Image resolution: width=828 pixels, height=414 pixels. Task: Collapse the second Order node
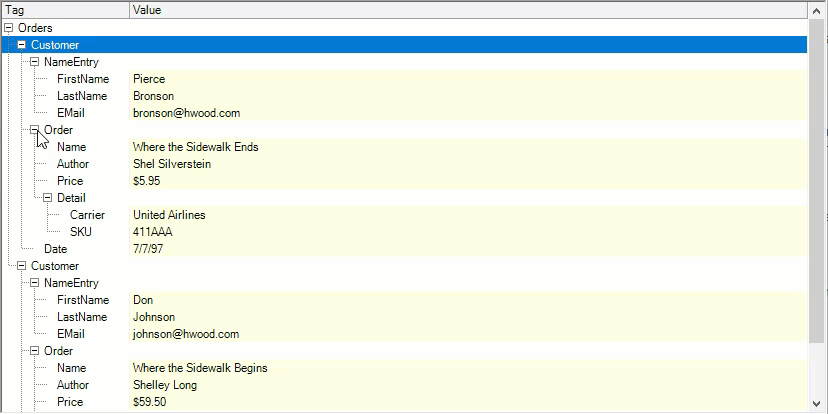35,351
